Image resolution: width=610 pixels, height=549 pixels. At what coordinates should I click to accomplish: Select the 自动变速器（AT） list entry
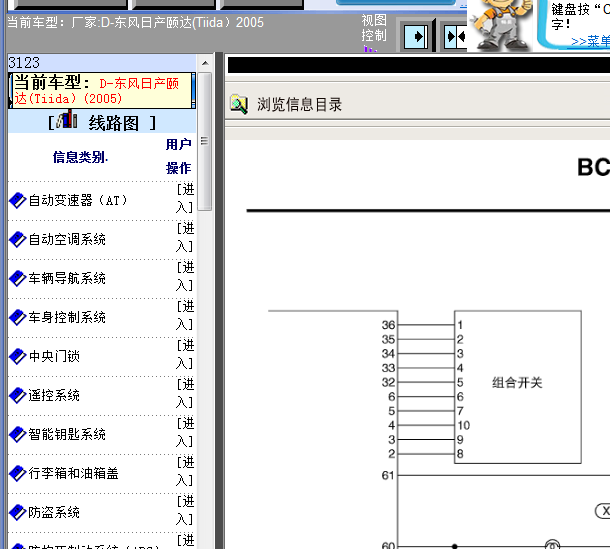point(78,200)
